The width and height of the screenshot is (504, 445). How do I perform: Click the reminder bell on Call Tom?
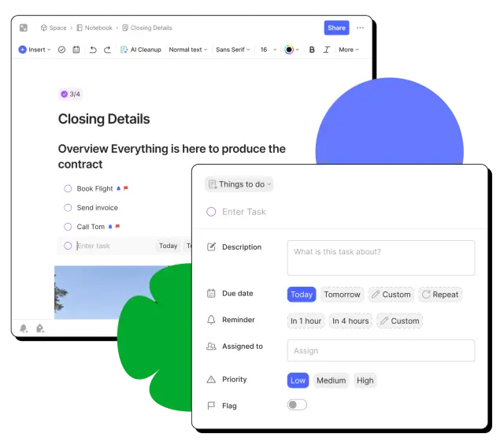pyautogui.click(x=110, y=227)
